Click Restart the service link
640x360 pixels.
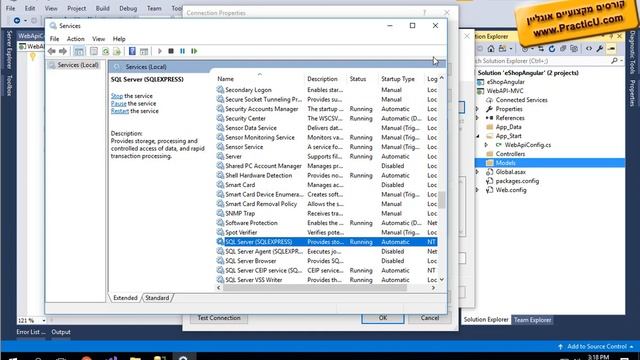point(120,111)
